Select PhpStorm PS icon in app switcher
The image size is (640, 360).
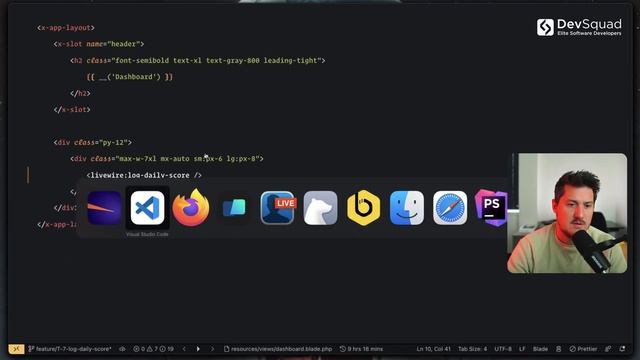point(491,208)
